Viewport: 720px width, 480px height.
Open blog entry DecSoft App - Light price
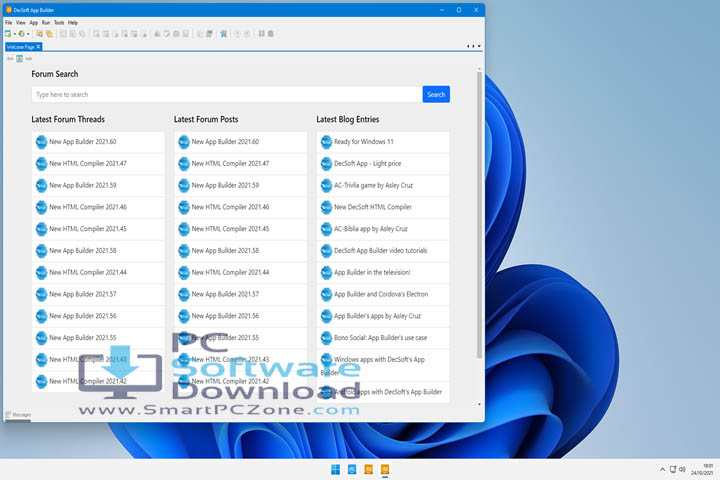point(383,164)
